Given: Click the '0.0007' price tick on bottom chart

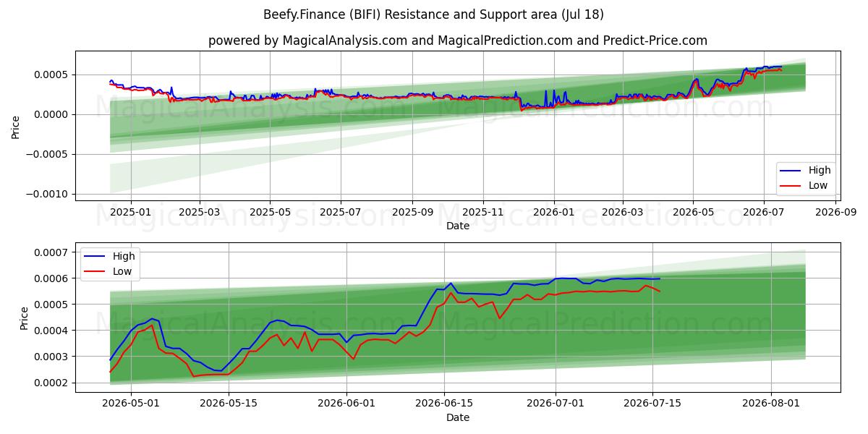Looking at the screenshot, I should [x=53, y=252].
